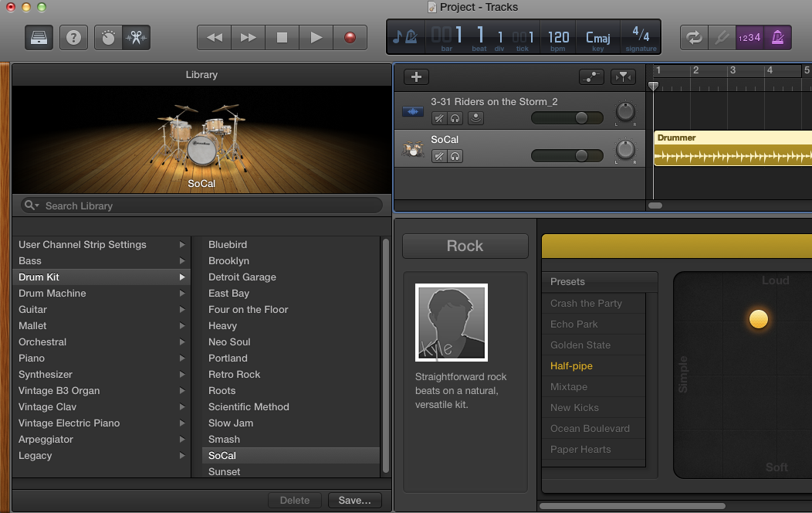The height and width of the screenshot is (513, 812).
Task: Enable cycle looping mode
Action: coord(693,36)
